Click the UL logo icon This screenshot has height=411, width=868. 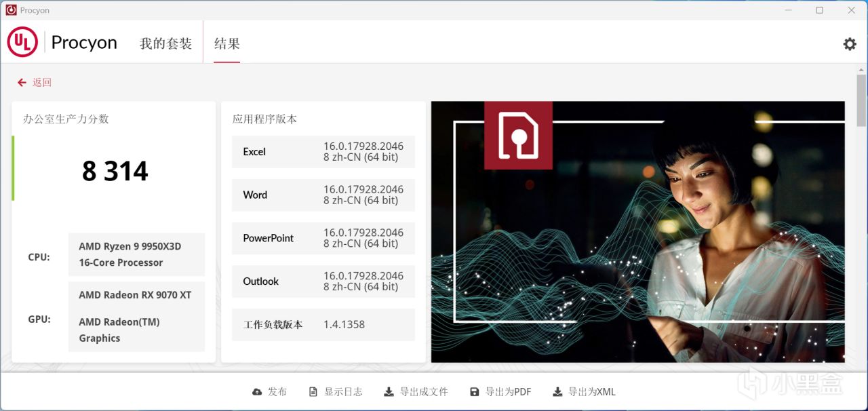click(22, 42)
